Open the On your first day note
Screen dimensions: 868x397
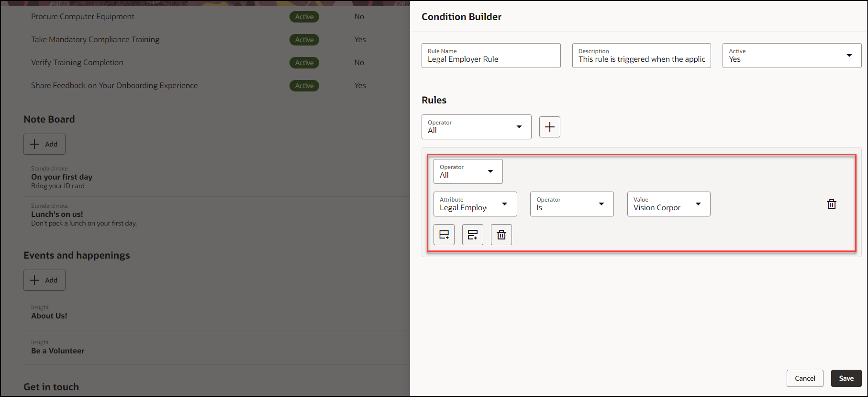216,178
